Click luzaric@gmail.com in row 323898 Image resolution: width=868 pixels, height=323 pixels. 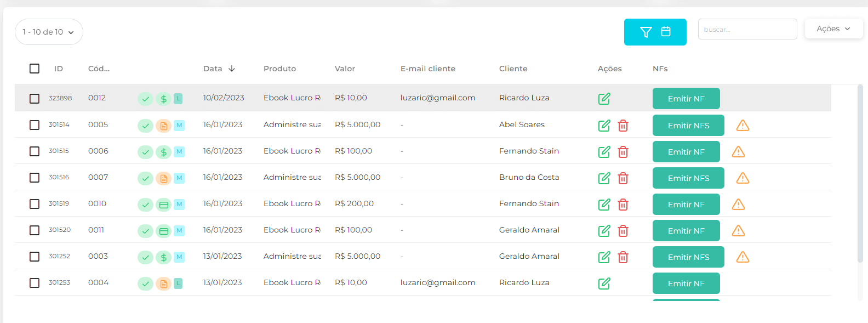(438, 98)
